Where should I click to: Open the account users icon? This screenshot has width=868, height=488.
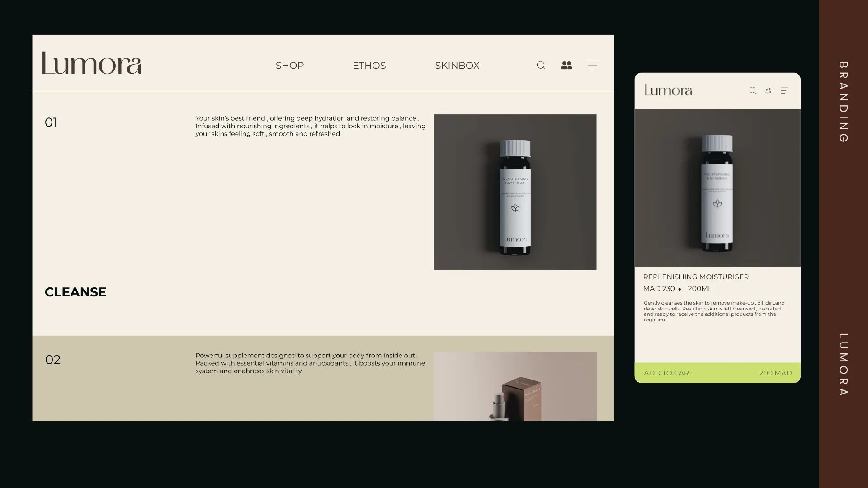pyautogui.click(x=566, y=66)
